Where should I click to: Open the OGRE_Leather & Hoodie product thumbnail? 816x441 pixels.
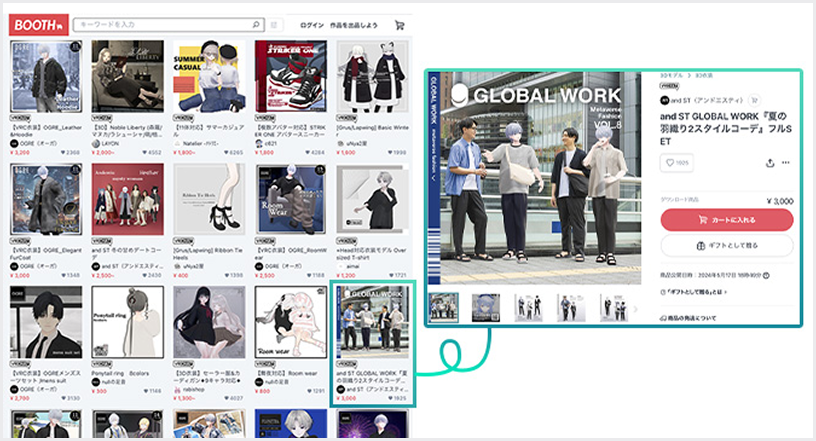(x=46, y=77)
